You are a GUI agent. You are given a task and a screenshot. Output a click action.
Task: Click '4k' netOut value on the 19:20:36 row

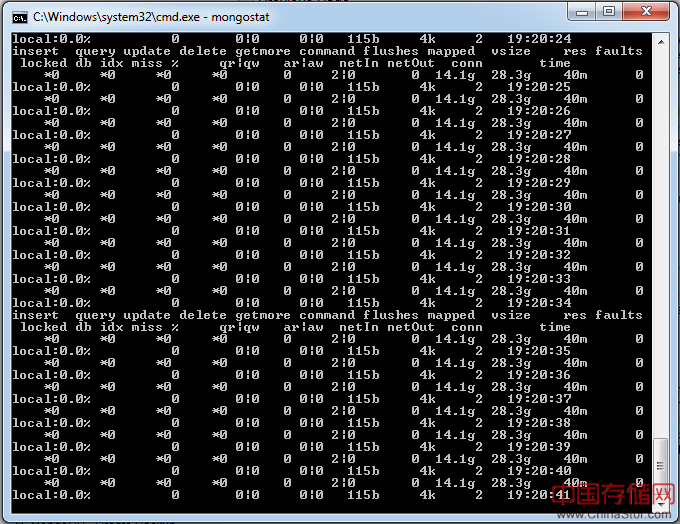427,375
